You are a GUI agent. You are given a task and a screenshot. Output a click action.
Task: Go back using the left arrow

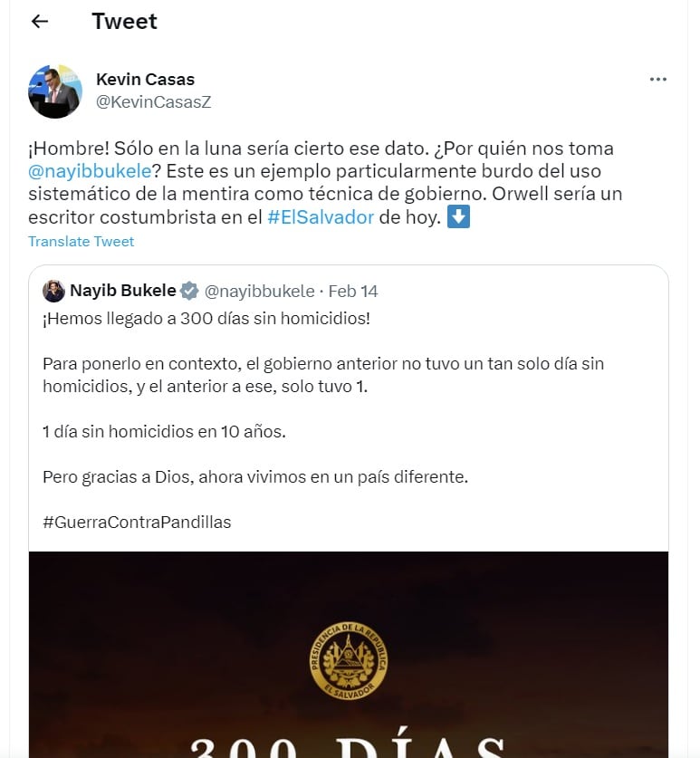40,21
